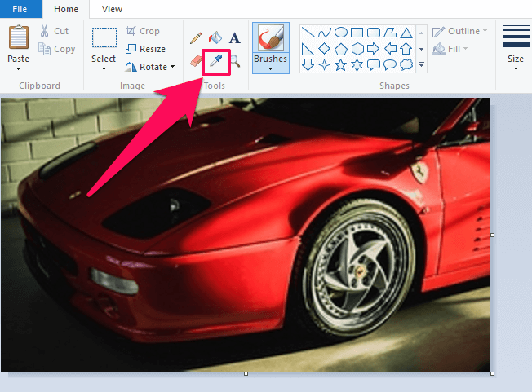Choose the Left arrow shape
Screen dimensions: 532x392
390,49
